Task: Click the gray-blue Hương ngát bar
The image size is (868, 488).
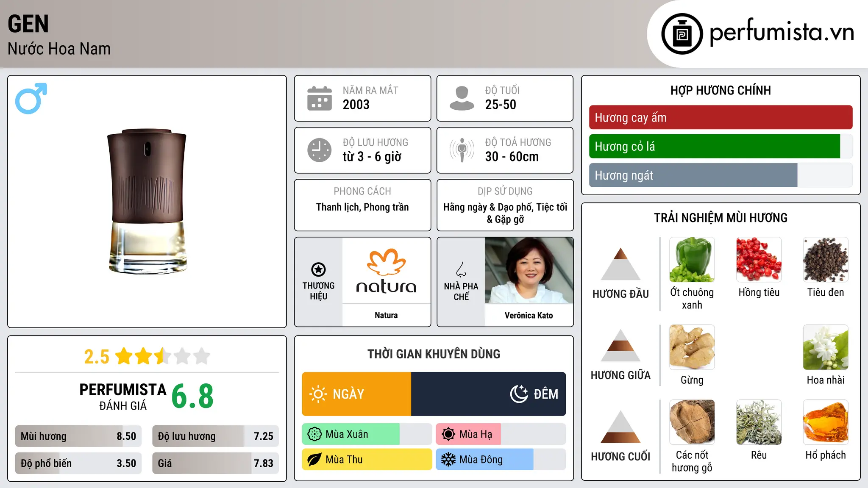Action: pyautogui.click(x=693, y=175)
